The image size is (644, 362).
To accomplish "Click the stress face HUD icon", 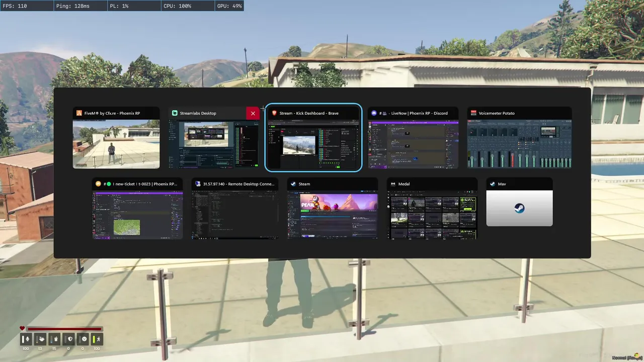I will (84, 339).
